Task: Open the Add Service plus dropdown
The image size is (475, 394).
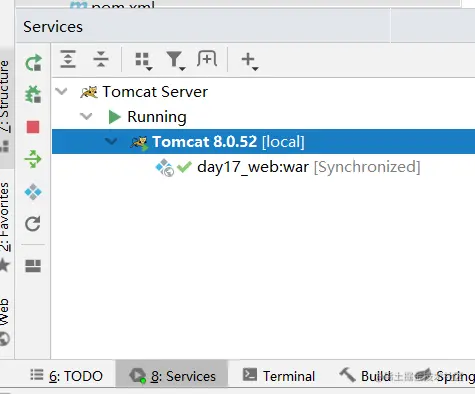Action: pyautogui.click(x=249, y=61)
